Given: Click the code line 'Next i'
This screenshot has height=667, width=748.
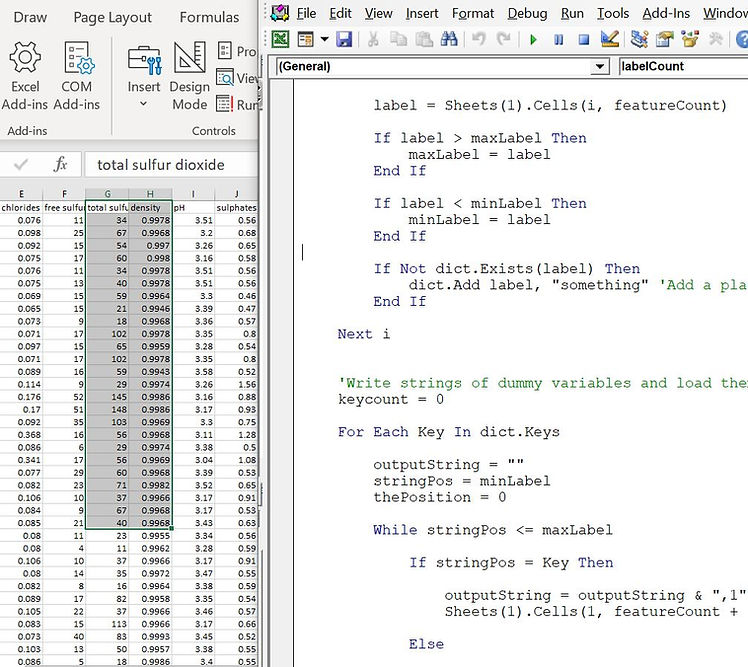Looking at the screenshot, I should 364,334.
